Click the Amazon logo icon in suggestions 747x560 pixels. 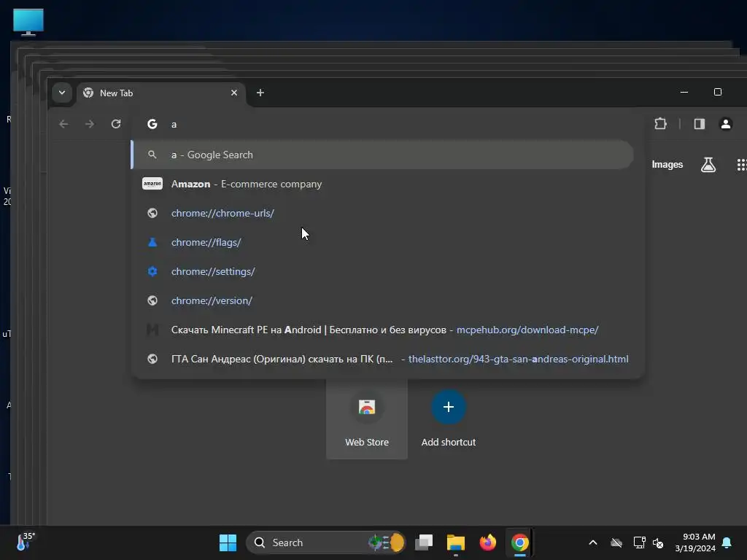tap(152, 184)
